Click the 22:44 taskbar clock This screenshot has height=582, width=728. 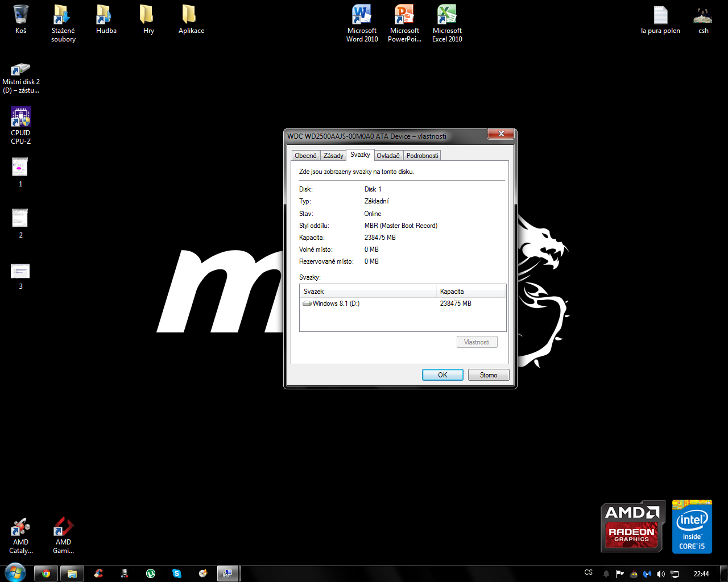coord(701,573)
